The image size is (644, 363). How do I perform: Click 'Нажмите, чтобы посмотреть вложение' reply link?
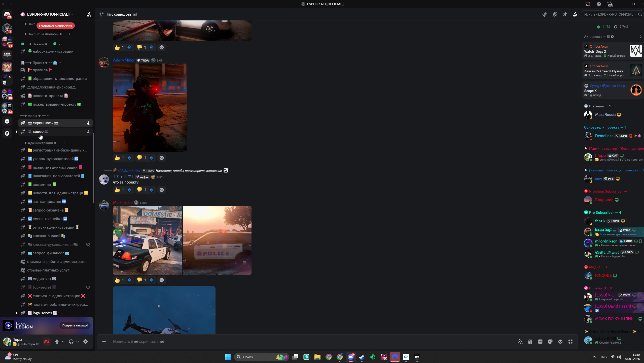coord(189,171)
